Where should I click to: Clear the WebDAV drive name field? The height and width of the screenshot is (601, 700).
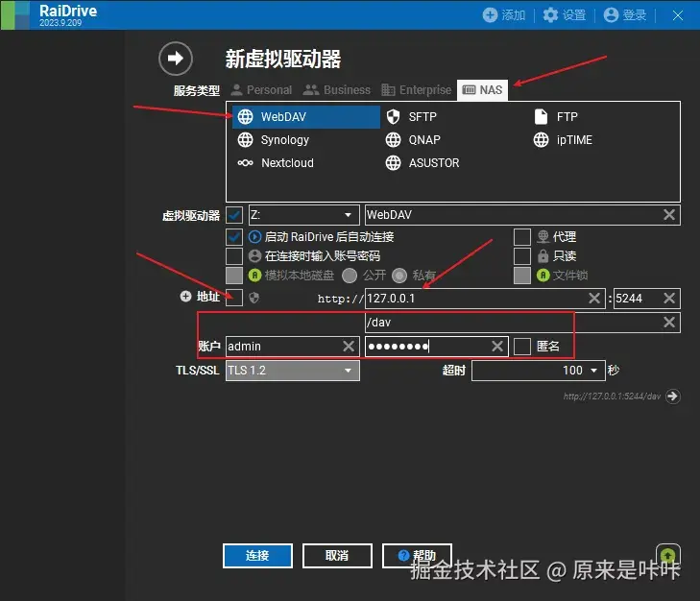[668, 215]
